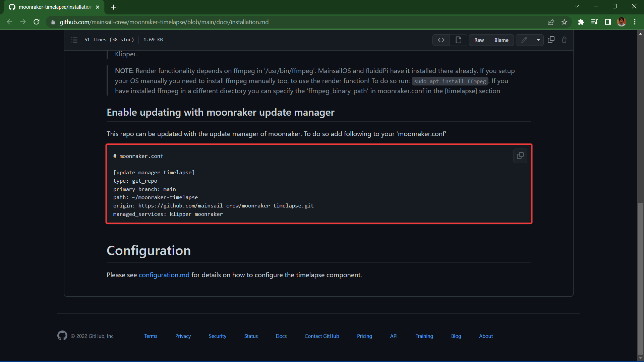This screenshot has height=362, width=644.
Task: Open the file outline list icon
Action: coord(74,40)
